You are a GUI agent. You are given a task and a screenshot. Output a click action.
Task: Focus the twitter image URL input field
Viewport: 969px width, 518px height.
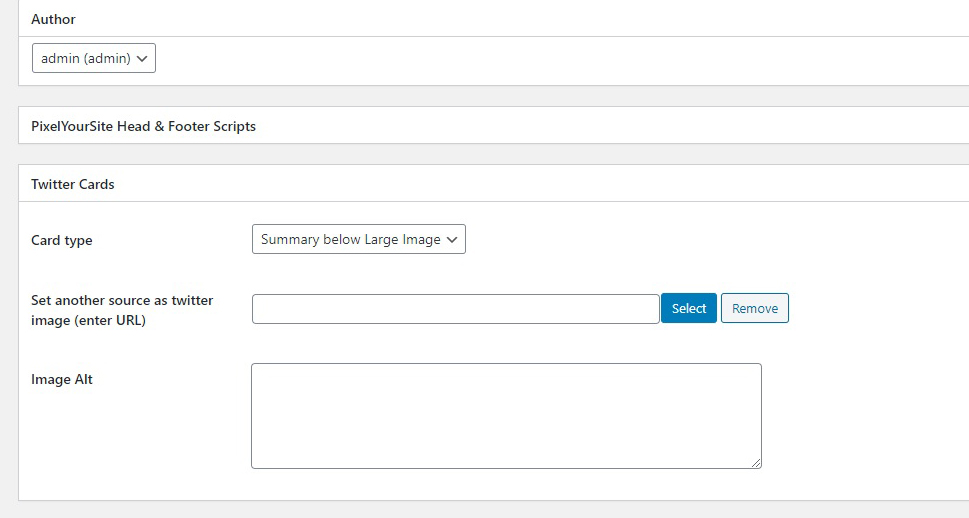click(x=455, y=309)
